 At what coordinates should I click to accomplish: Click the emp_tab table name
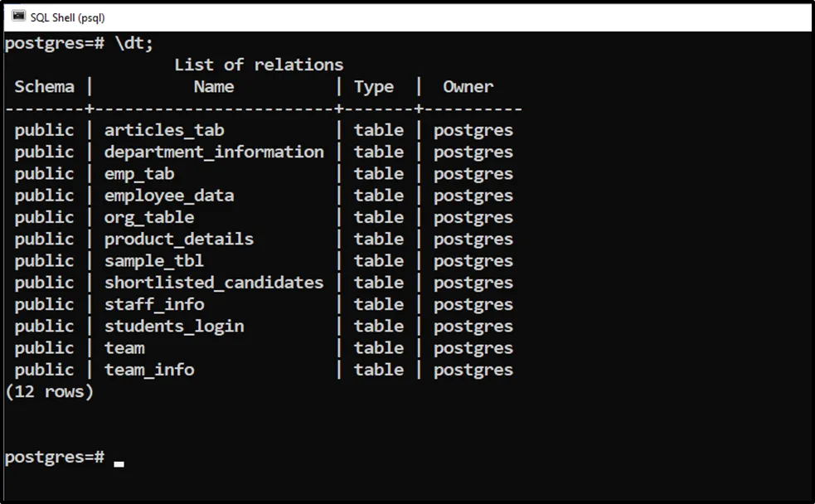pyautogui.click(x=139, y=174)
